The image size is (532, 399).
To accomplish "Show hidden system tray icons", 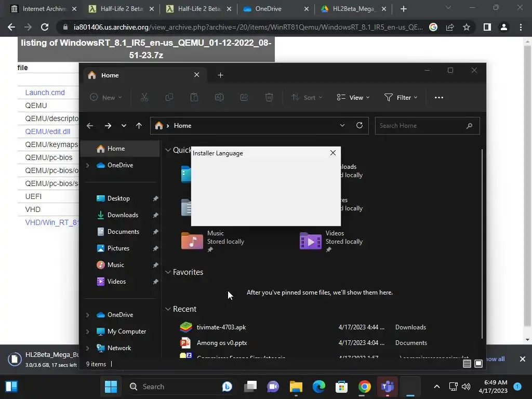I will tap(437, 387).
